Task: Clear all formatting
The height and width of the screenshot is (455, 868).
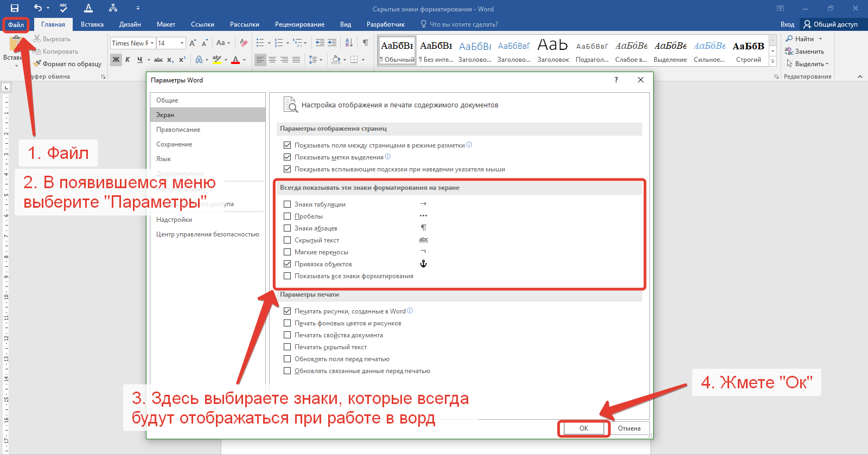Action: [x=244, y=43]
